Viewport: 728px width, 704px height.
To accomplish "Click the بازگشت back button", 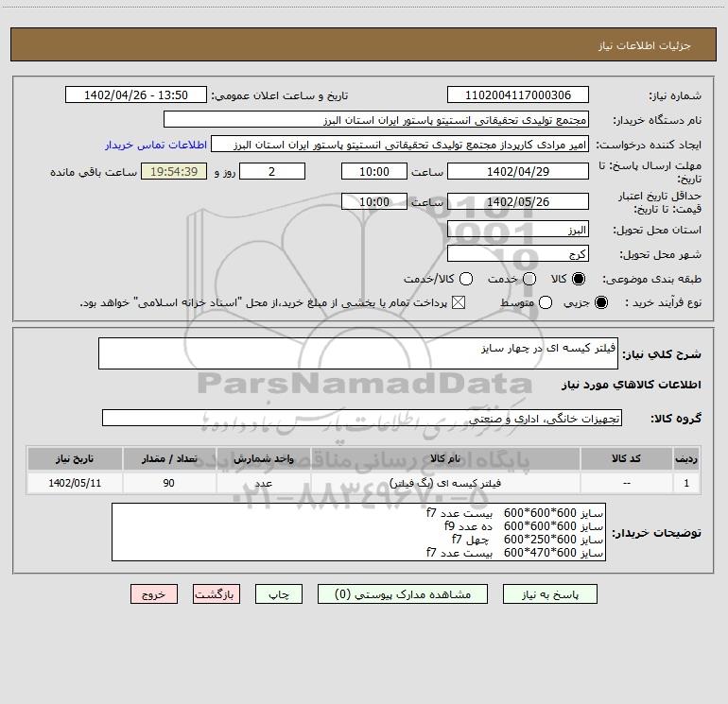I will click(x=217, y=594).
